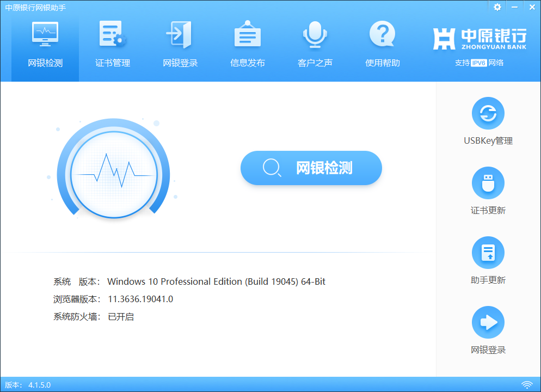Select the 证书更新 certificate update icon
The height and width of the screenshot is (392, 541).
[x=488, y=182]
